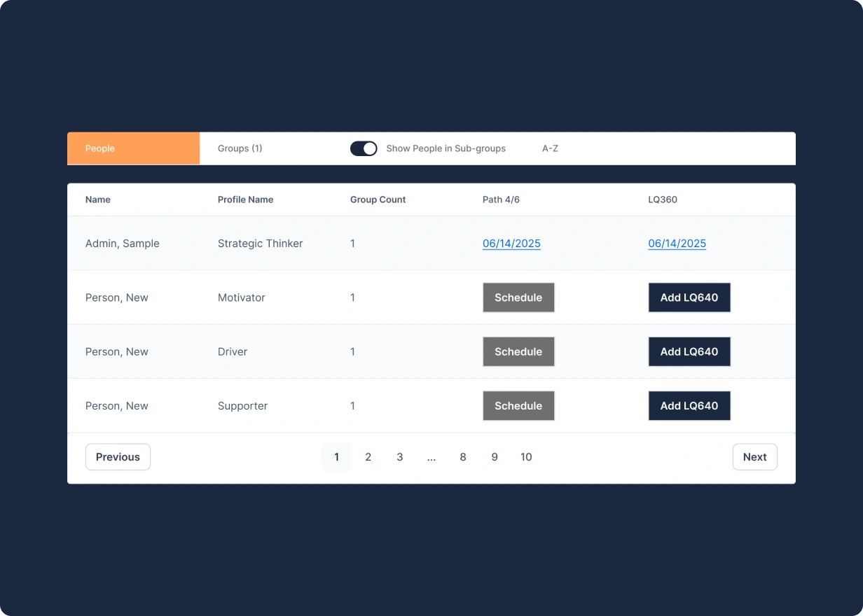
Task: Click Schedule in the Supporter row
Action: [x=518, y=406]
